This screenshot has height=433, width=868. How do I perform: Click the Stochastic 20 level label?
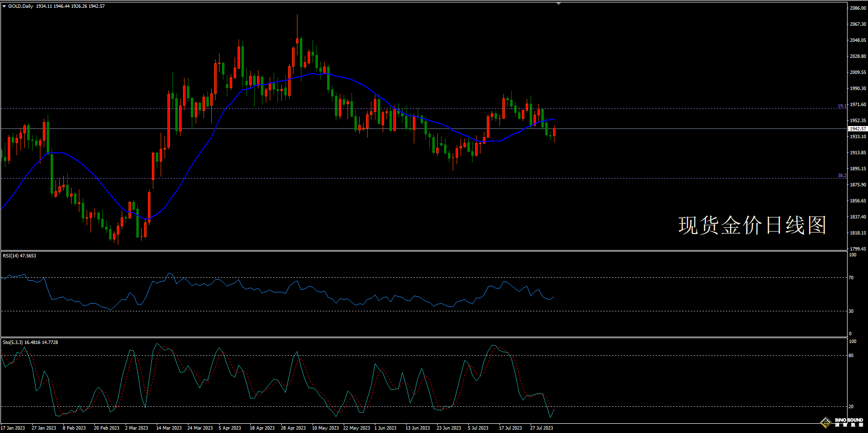coord(851,406)
